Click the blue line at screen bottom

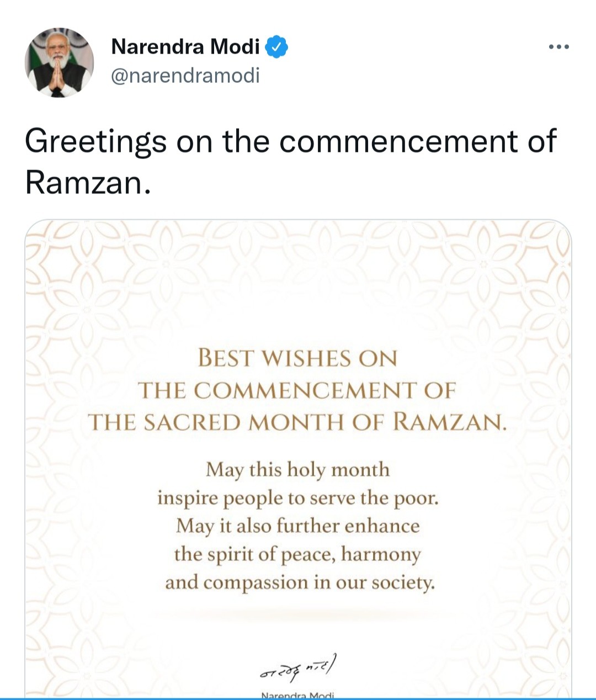tap(298, 699)
